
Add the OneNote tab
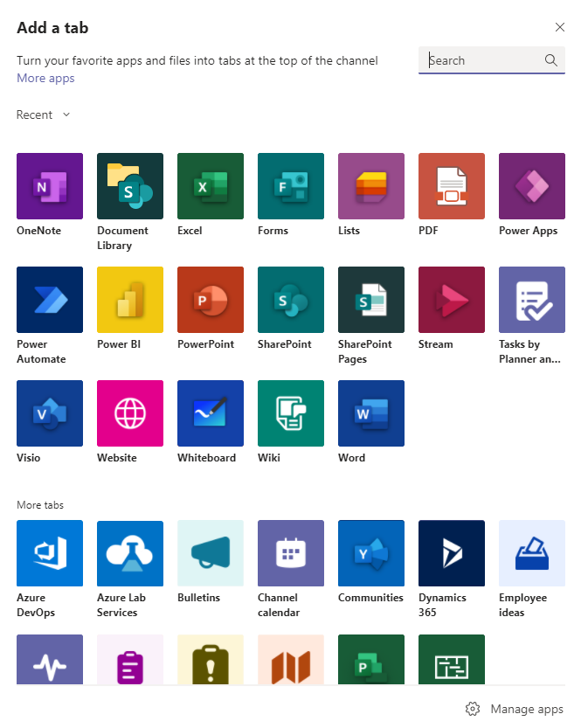[x=50, y=186]
